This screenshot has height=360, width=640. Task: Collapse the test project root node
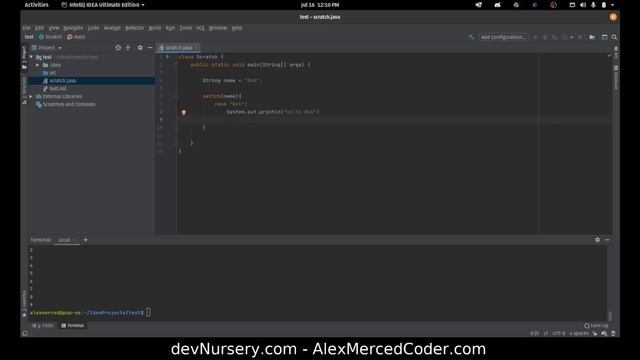pos(31,57)
